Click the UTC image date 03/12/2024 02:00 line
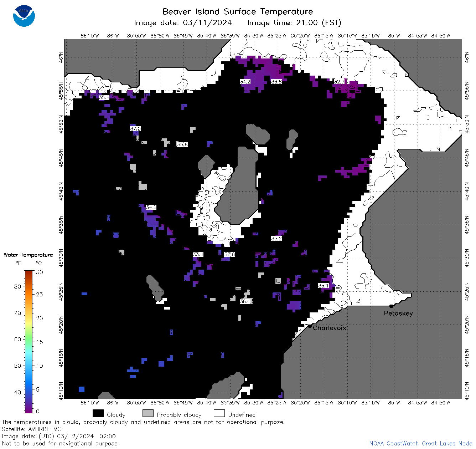 [59, 436]
